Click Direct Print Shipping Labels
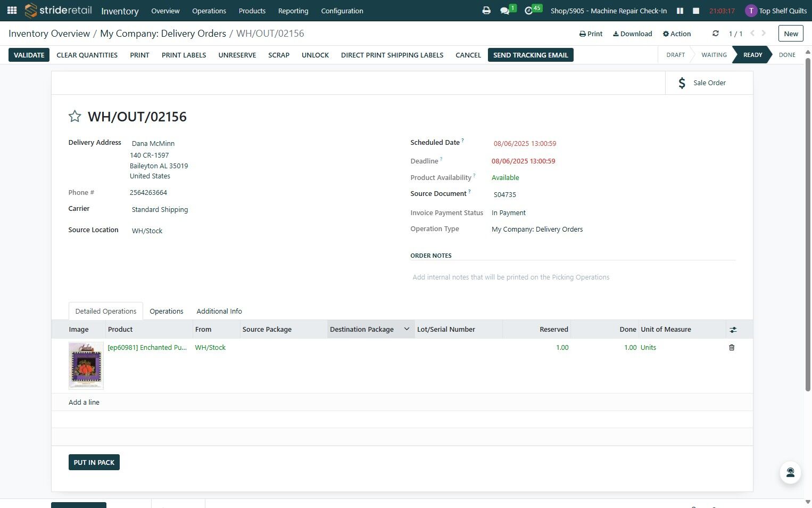The width and height of the screenshot is (812, 508). click(392, 55)
